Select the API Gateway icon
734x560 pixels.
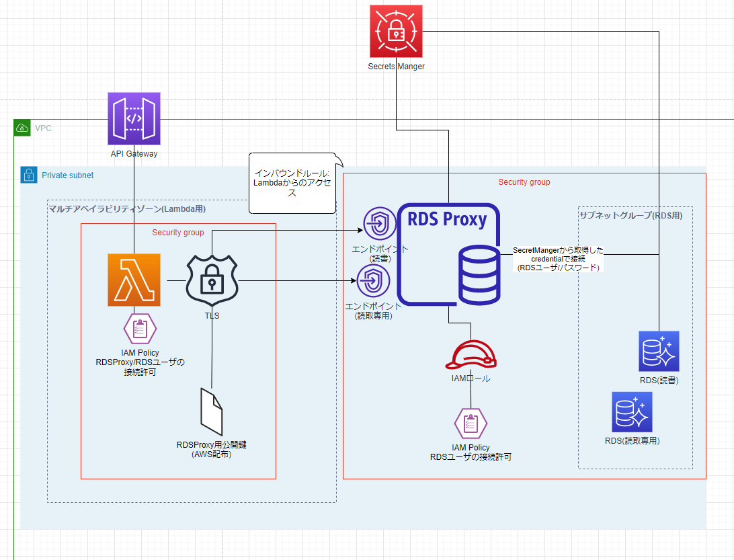(133, 119)
